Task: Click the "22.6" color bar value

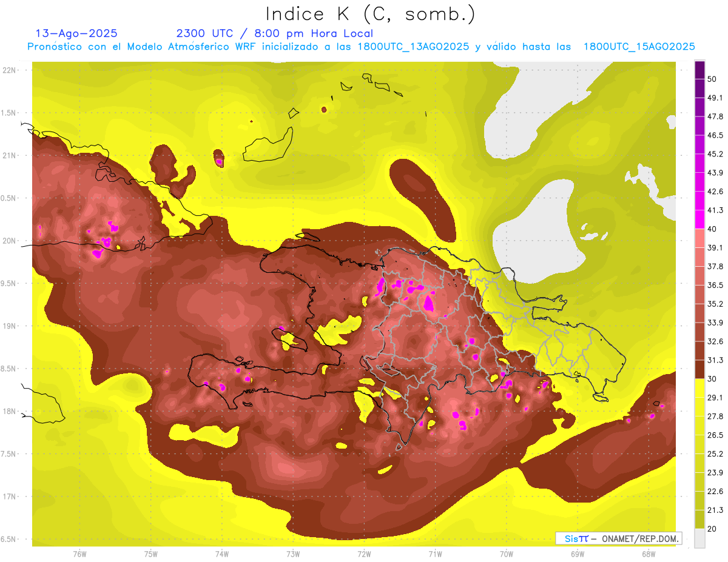Action: coord(715,491)
